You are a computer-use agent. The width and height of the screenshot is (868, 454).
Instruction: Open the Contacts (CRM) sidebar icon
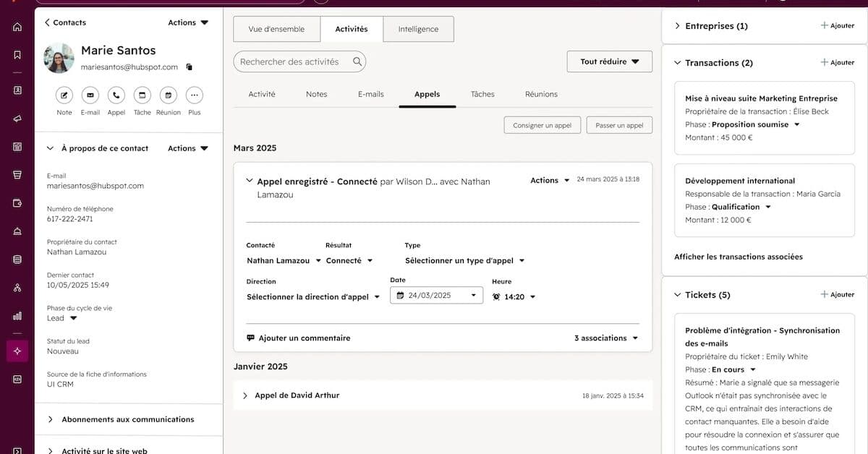pyautogui.click(x=17, y=90)
